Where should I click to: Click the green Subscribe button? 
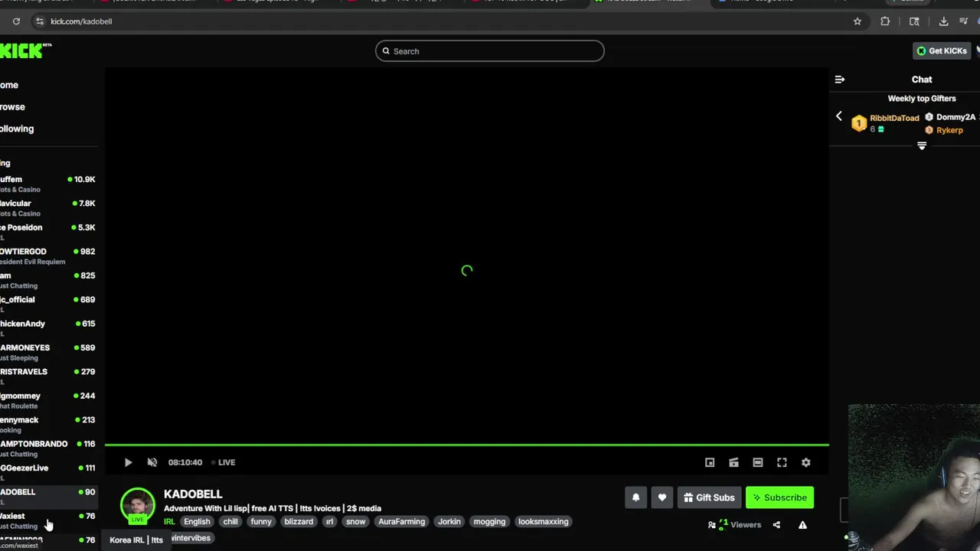[x=779, y=497]
